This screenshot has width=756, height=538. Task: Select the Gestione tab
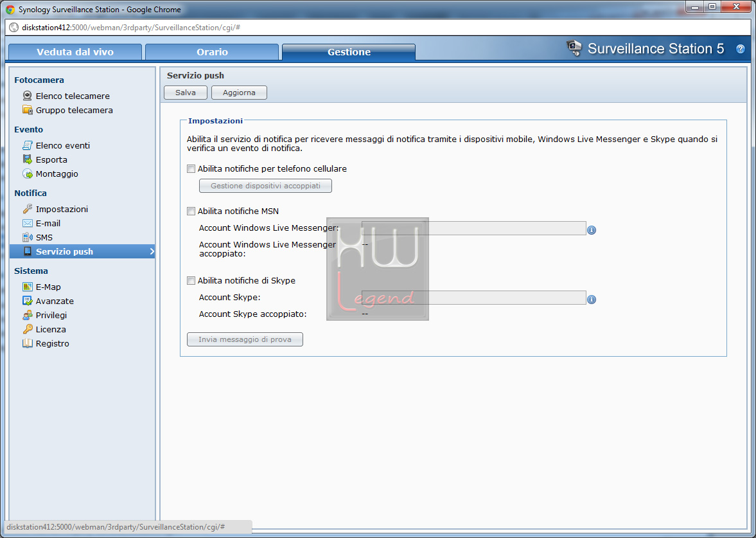[349, 52]
